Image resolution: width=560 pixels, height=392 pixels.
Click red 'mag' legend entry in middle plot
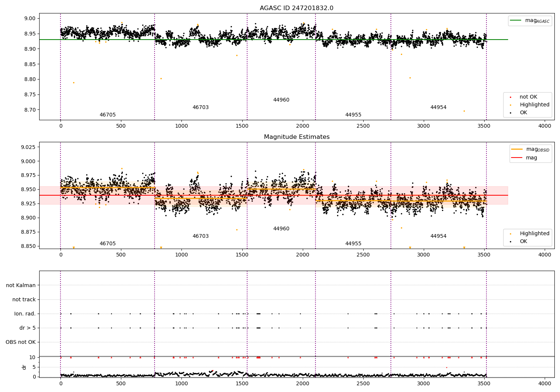pyautogui.click(x=525, y=158)
